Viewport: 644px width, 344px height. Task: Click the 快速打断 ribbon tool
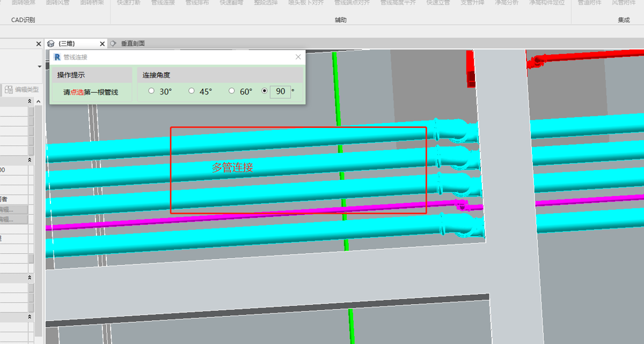(x=129, y=3)
